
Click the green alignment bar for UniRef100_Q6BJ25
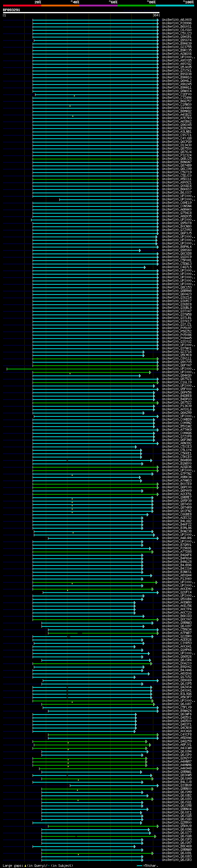pos(95,159)
